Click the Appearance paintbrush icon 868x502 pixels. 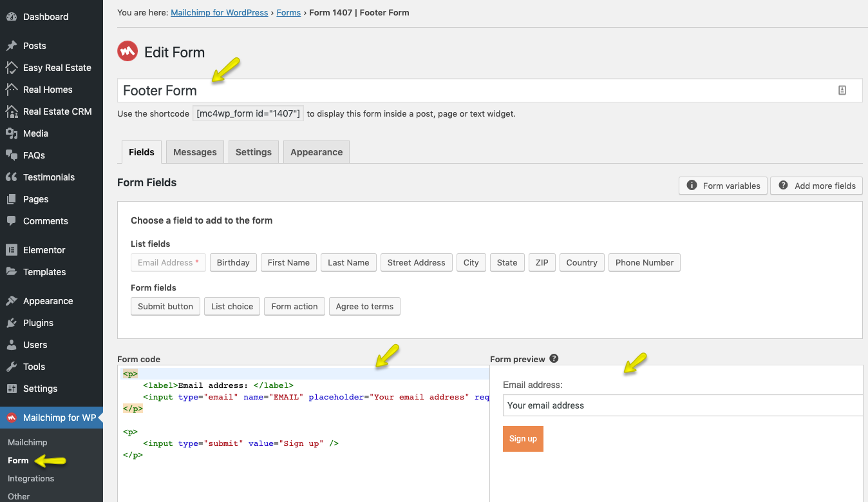(x=12, y=301)
